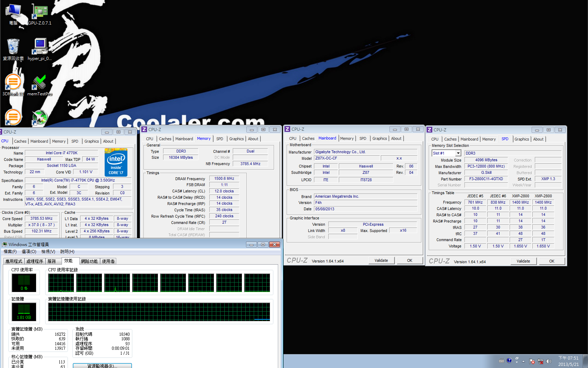The width and height of the screenshot is (588, 368).
Task: Open Caches tab in the CPU-Z processor window
Action: pyautogui.click(x=20, y=141)
